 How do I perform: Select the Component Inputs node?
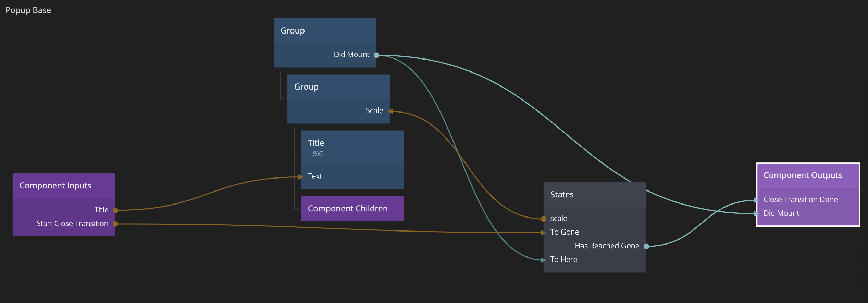pyautogui.click(x=64, y=186)
